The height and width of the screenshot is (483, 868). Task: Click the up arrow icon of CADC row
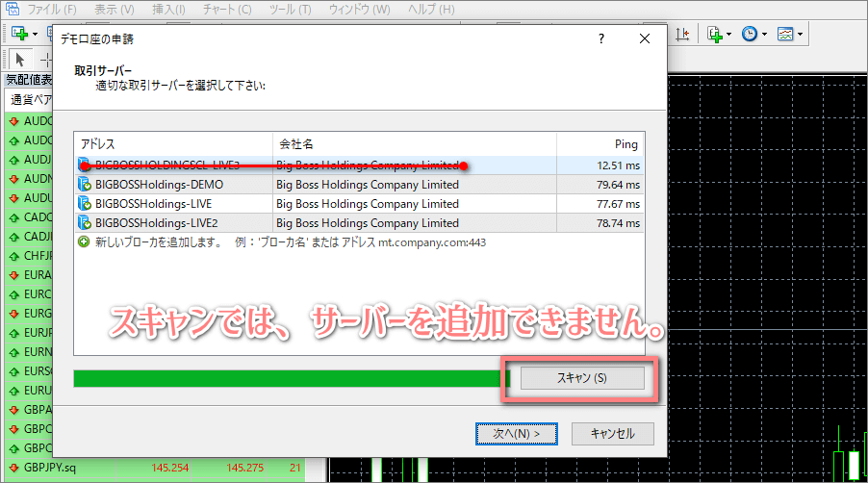click(x=14, y=217)
